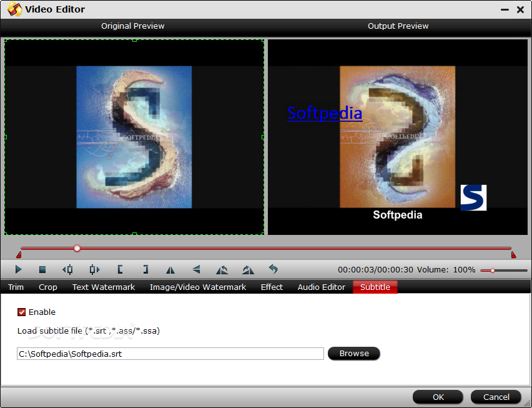This screenshot has height=408, width=532.
Task: Open the Trim tab
Action: (16, 287)
